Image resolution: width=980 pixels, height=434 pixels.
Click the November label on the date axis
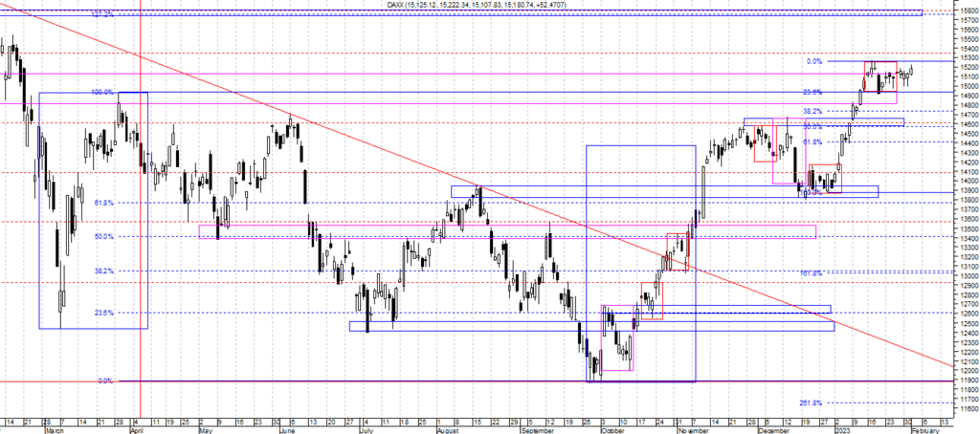coord(692,431)
